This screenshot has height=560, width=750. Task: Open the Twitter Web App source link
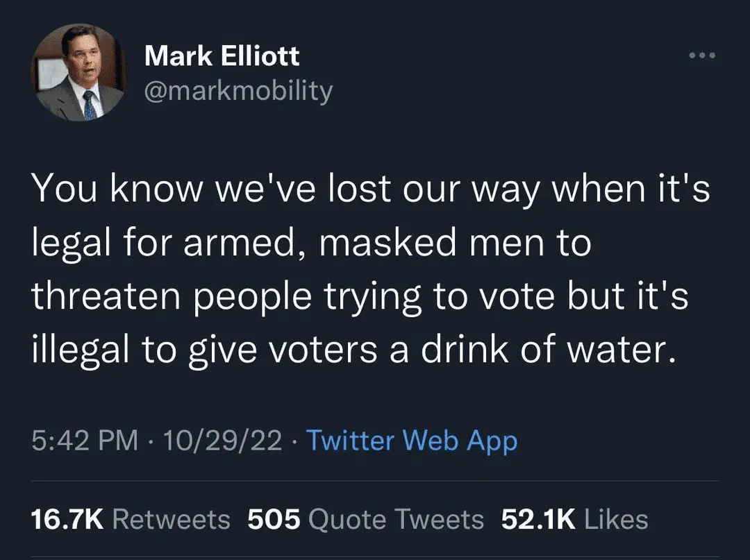pos(411,441)
